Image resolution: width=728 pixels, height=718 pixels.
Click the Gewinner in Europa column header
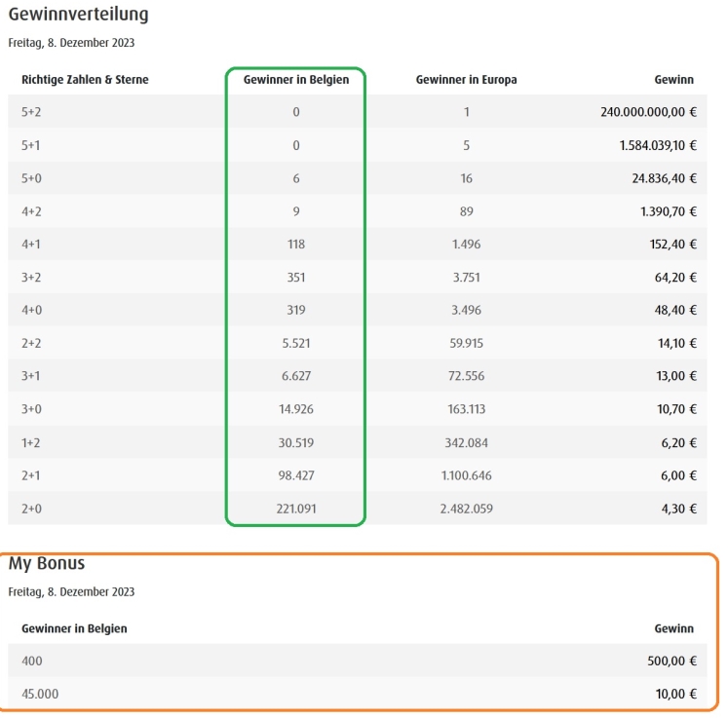tap(466, 79)
